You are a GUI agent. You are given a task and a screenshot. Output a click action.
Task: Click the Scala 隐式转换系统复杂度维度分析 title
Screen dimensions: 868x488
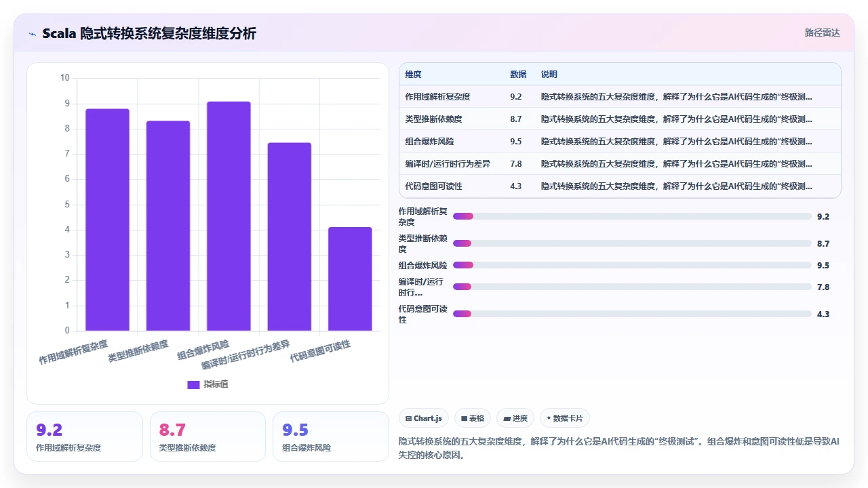149,33
